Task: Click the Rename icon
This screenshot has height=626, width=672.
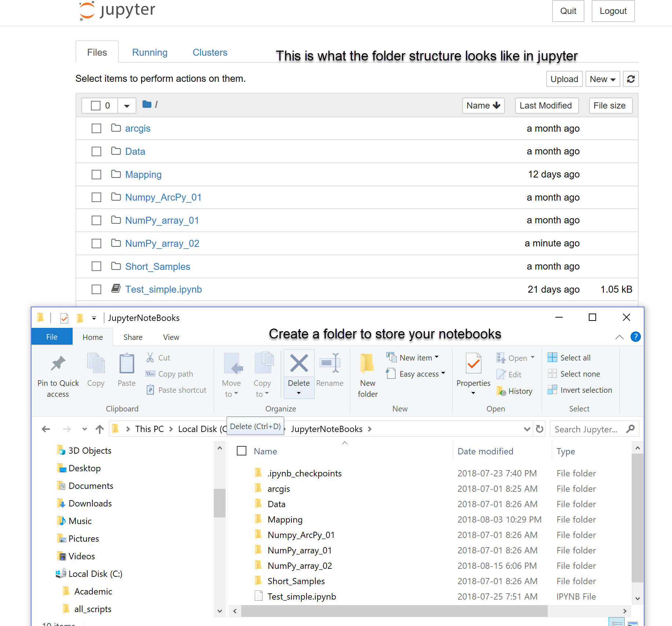Action: 330,363
